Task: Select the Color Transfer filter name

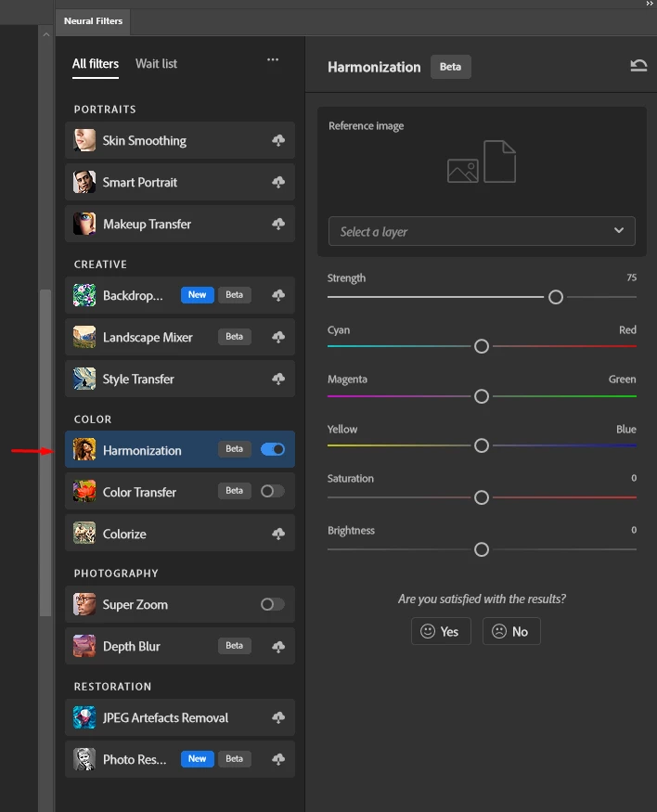Action: (x=139, y=492)
